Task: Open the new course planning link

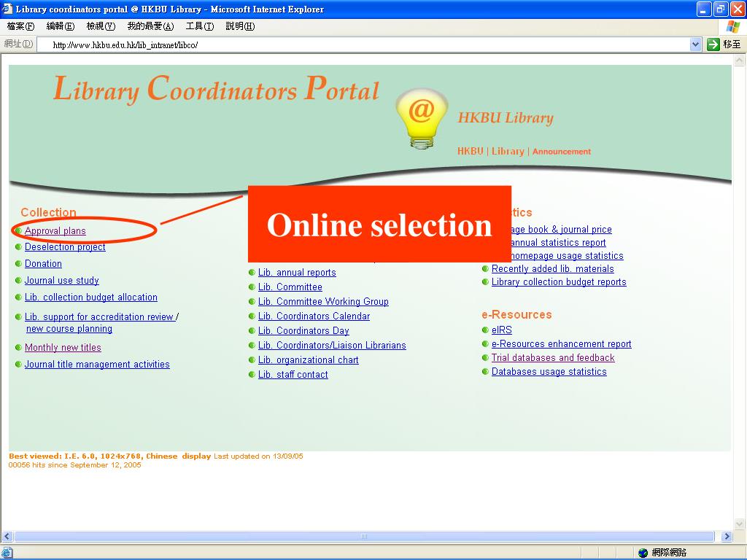Action: 69,329
